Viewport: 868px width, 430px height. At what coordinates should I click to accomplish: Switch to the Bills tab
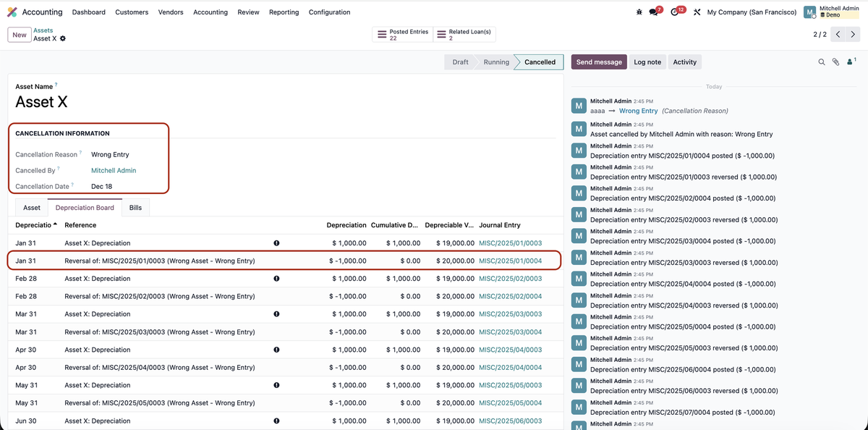(135, 208)
